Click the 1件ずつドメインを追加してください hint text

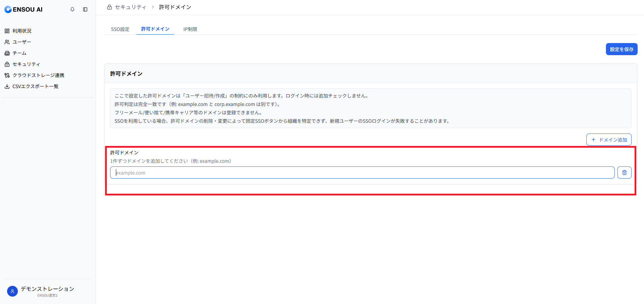(171, 161)
